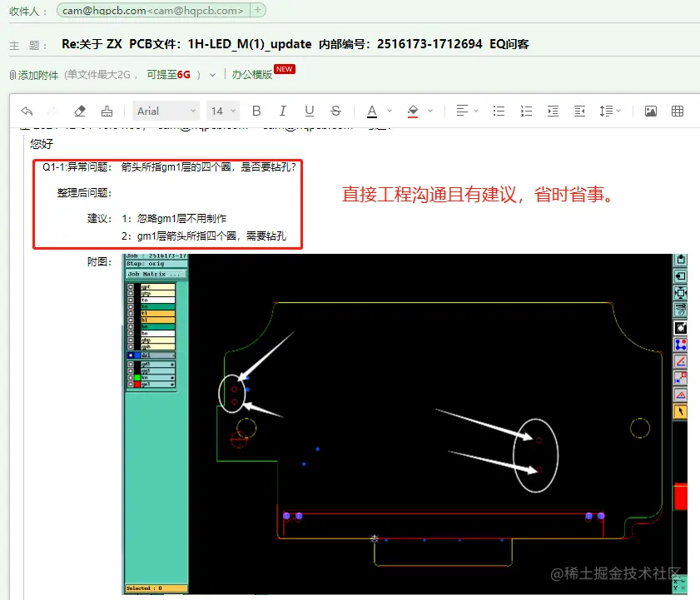
Task: Select the gf1 layer row in CAM panel
Action: (157, 364)
